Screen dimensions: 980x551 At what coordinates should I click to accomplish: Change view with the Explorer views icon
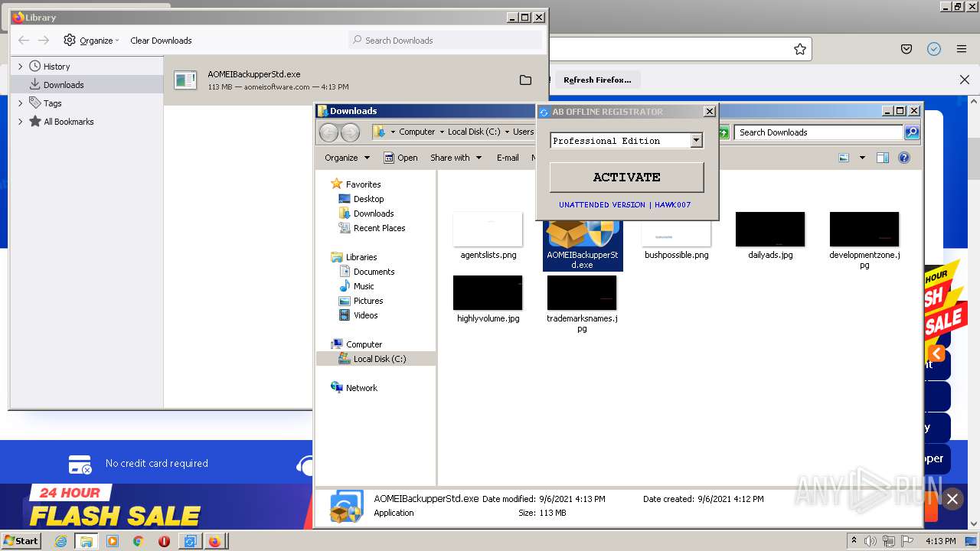click(x=844, y=158)
